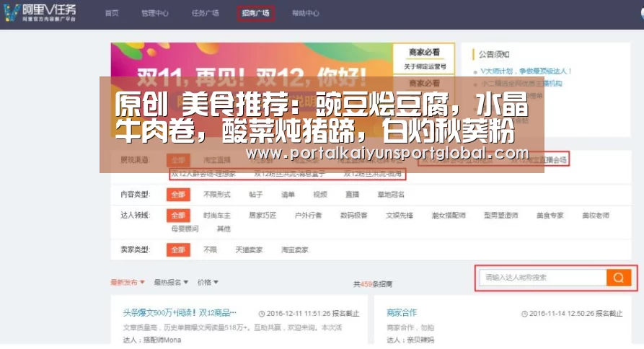Filter by 其他 talent field
Image resolution: width=644 pixels, height=349 pixels.
(x=224, y=229)
